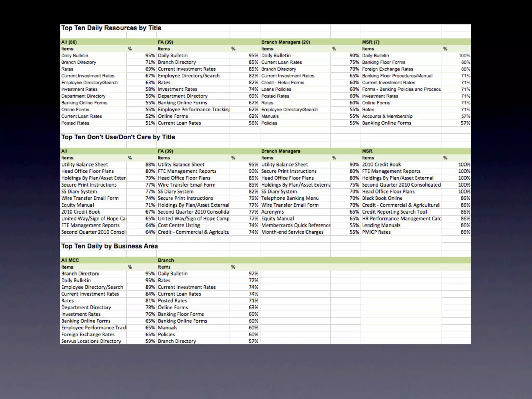
Task: Click the 'All MCC' header cell
Action: [70, 260]
